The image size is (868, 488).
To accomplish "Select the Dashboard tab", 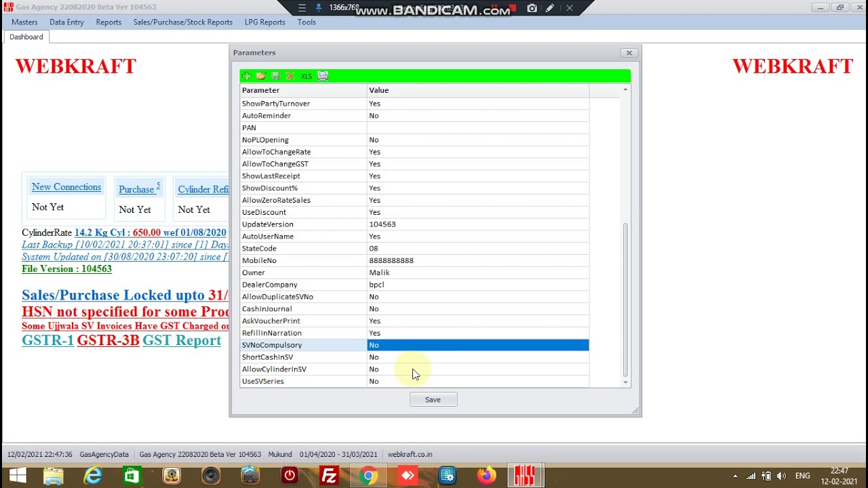I will tap(26, 37).
